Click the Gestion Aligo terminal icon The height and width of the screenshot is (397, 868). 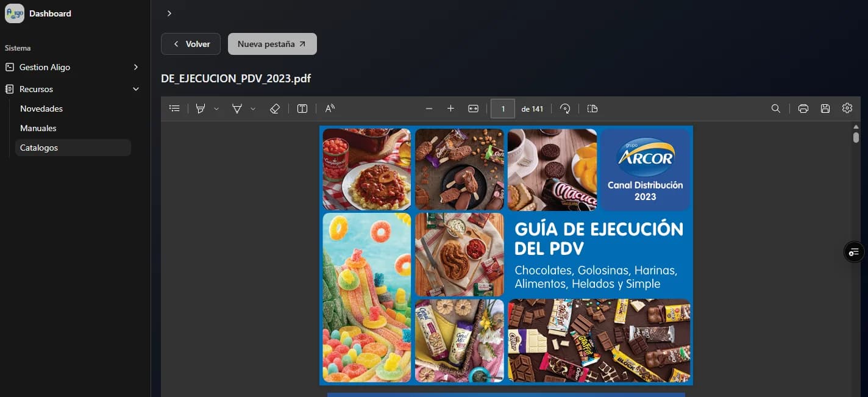tap(10, 67)
